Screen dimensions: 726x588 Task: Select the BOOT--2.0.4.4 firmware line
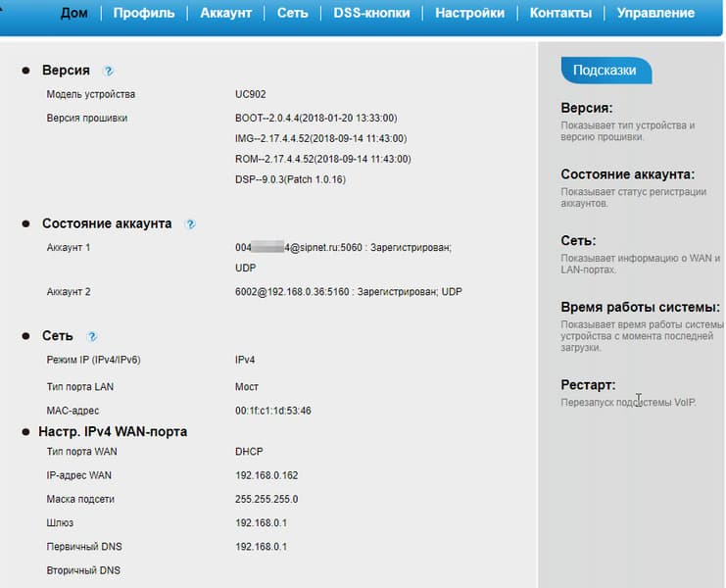coord(316,118)
